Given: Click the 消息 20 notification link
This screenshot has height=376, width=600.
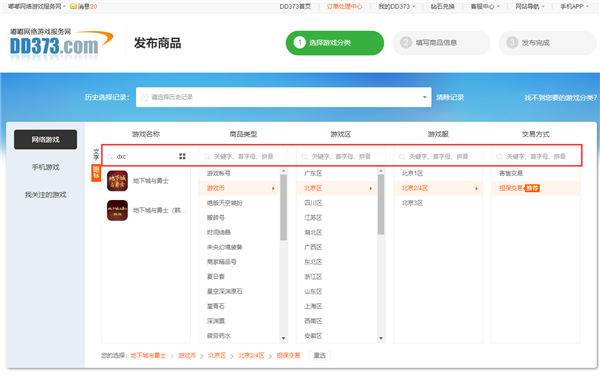Looking at the screenshot, I should pyautogui.click(x=87, y=7).
